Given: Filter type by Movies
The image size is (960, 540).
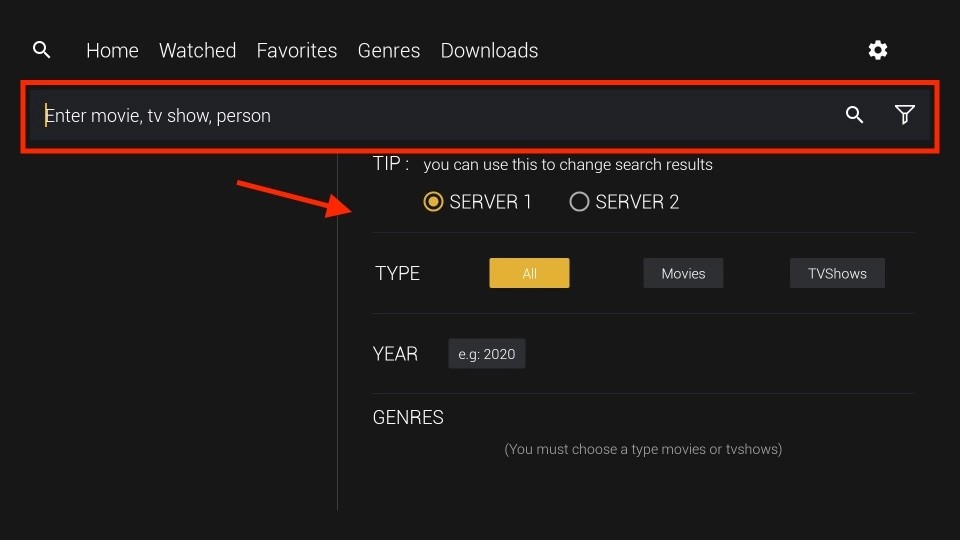Looking at the screenshot, I should 683,273.
